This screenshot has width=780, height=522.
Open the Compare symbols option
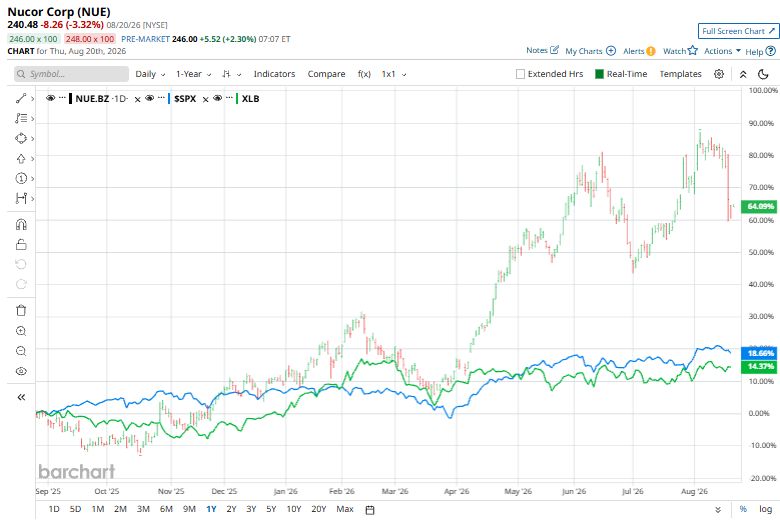click(x=326, y=74)
